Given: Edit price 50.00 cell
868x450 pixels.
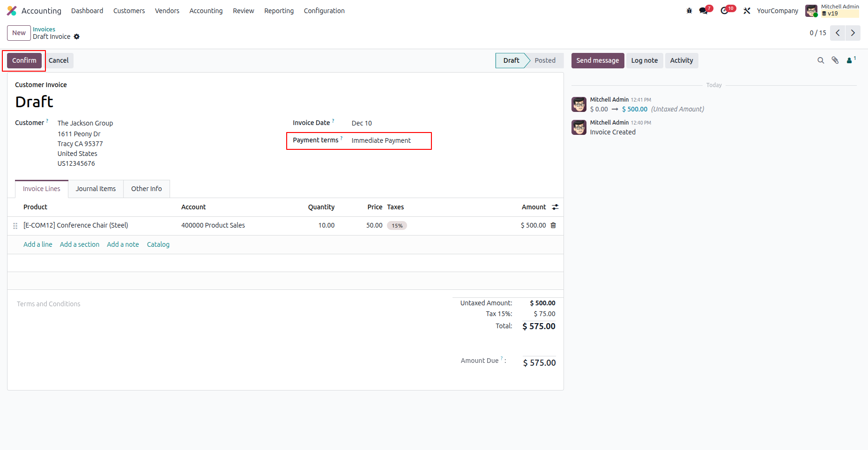Looking at the screenshot, I should click(x=374, y=225).
